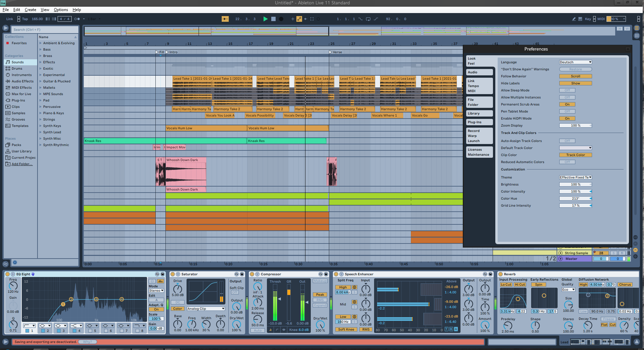This screenshot has height=350, width=644.
Task: Click the Stop button in the transport
Action: click(273, 19)
